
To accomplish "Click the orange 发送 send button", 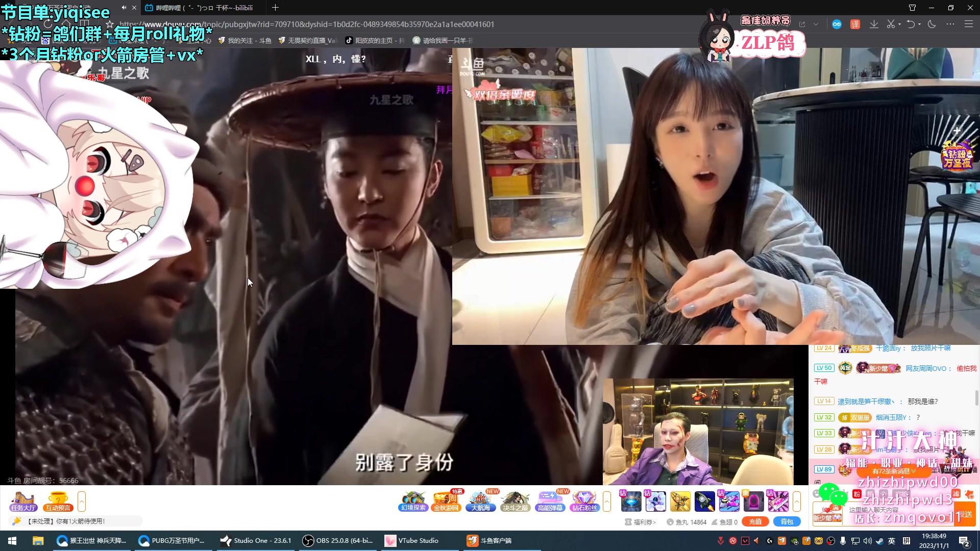I will point(965,514).
